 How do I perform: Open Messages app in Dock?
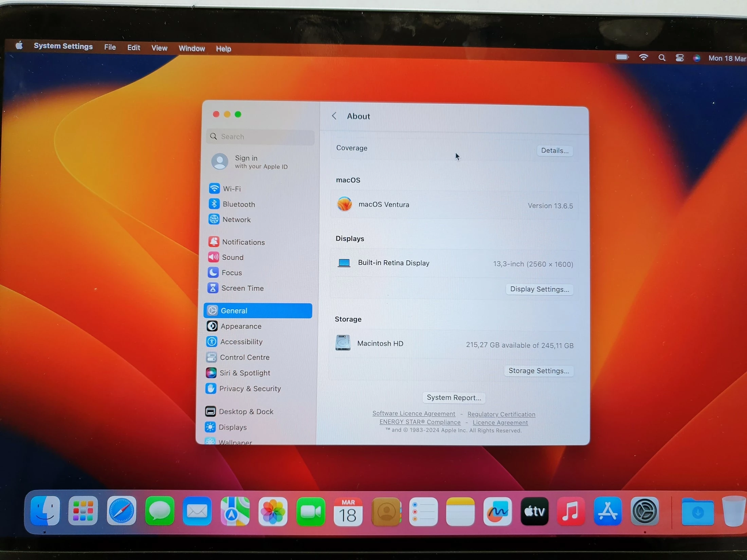160,511
